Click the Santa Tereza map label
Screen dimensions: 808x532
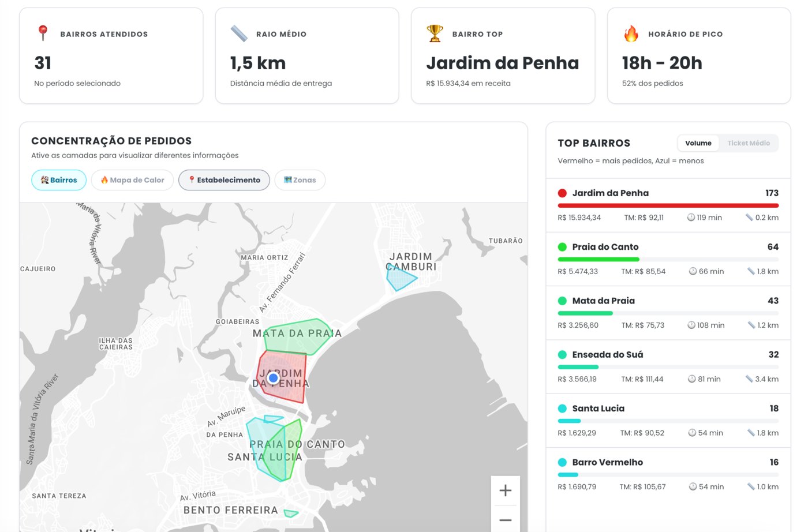coord(59,496)
